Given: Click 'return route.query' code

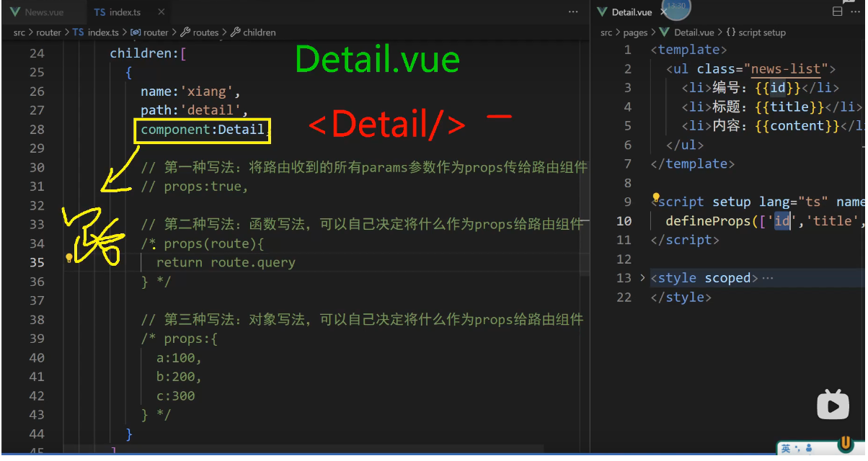Looking at the screenshot, I should 226,262.
